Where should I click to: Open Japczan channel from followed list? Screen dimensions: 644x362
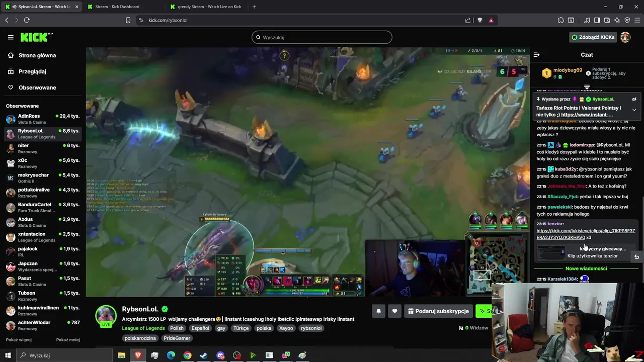tap(42, 266)
